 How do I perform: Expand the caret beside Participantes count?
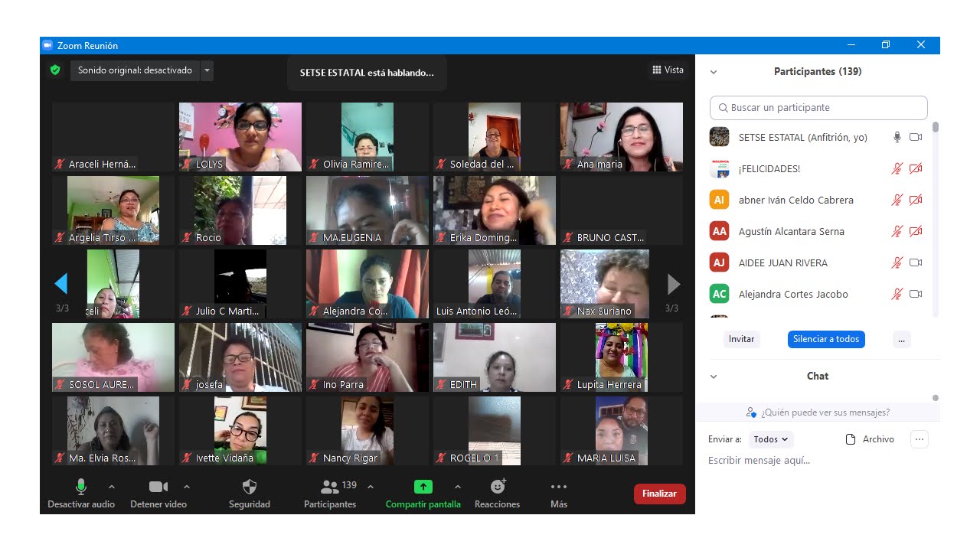pos(371,487)
